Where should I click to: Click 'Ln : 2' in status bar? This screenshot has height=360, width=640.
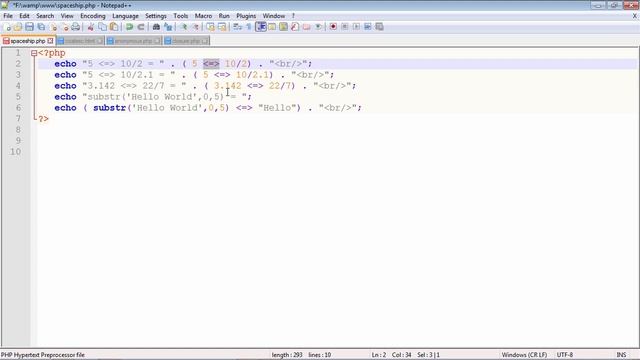(x=379, y=355)
